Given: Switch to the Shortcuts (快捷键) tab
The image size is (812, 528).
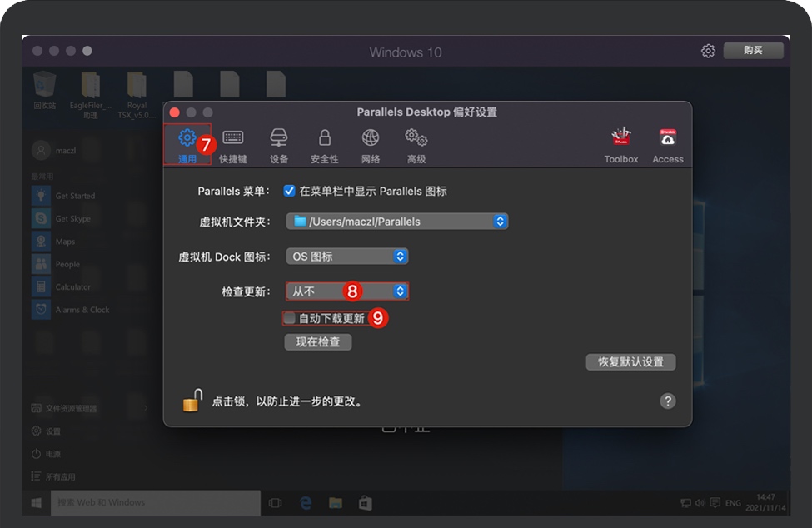Looking at the screenshot, I should [x=233, y=146].
